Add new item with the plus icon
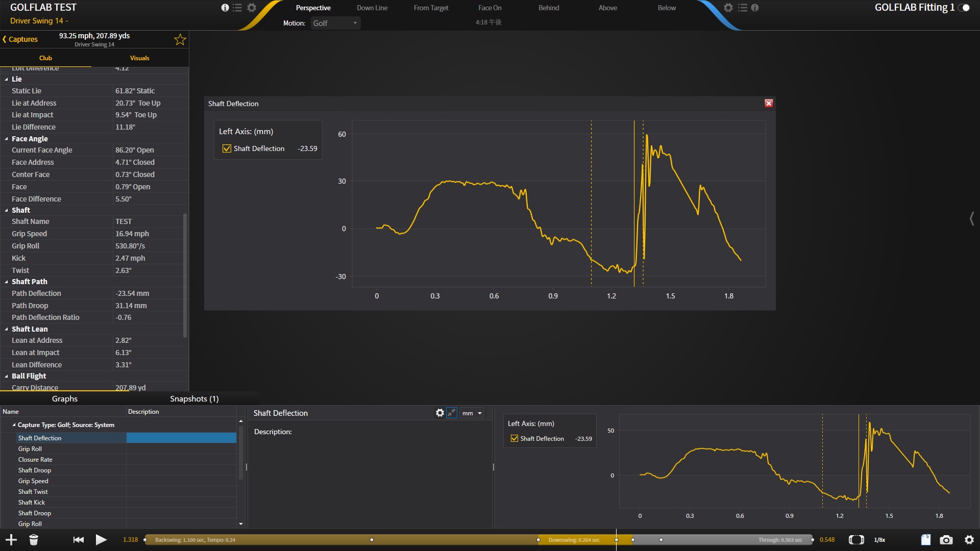This screenshot has width=980, height=551. pyautogui.click(x=11, y=540)
